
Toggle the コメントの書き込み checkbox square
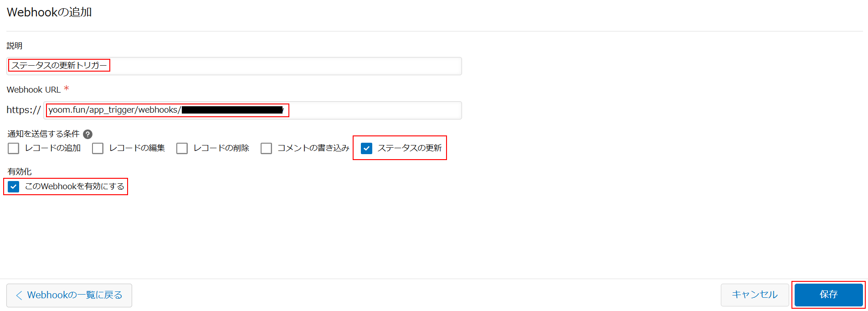point(267,148)
